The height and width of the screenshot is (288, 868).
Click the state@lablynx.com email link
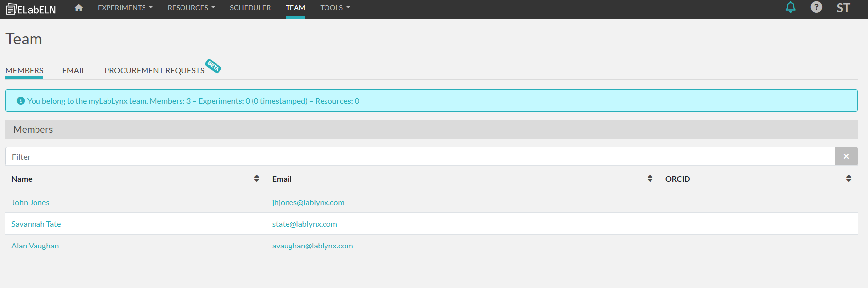pyautogui.click(x=304, y=224)
